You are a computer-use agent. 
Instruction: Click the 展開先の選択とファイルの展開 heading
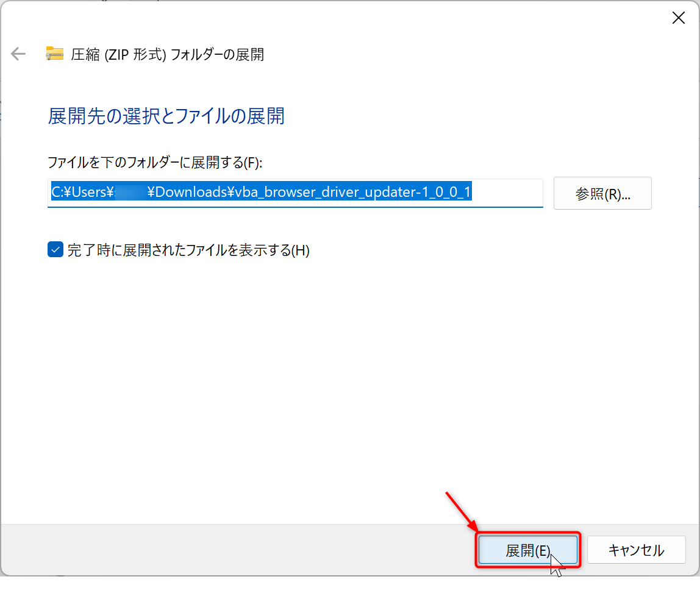pos(166,116)
